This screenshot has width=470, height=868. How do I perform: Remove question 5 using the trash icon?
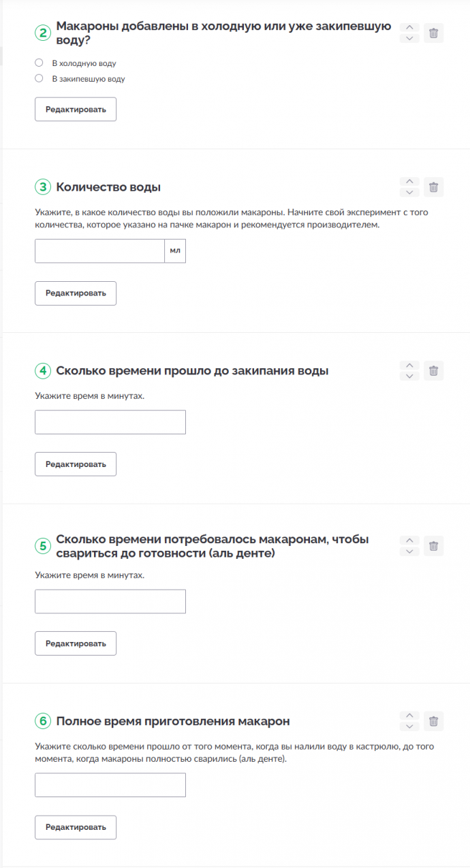point(433,546)
